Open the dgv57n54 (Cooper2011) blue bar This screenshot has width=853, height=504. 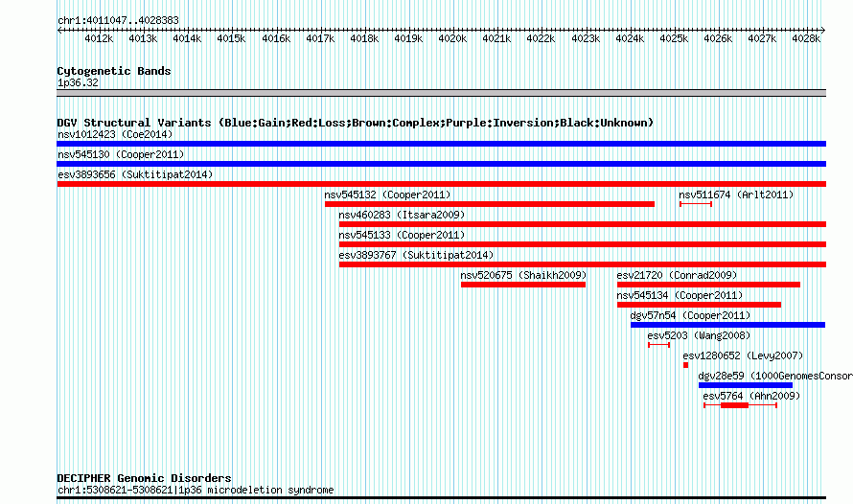pos(727,325)
